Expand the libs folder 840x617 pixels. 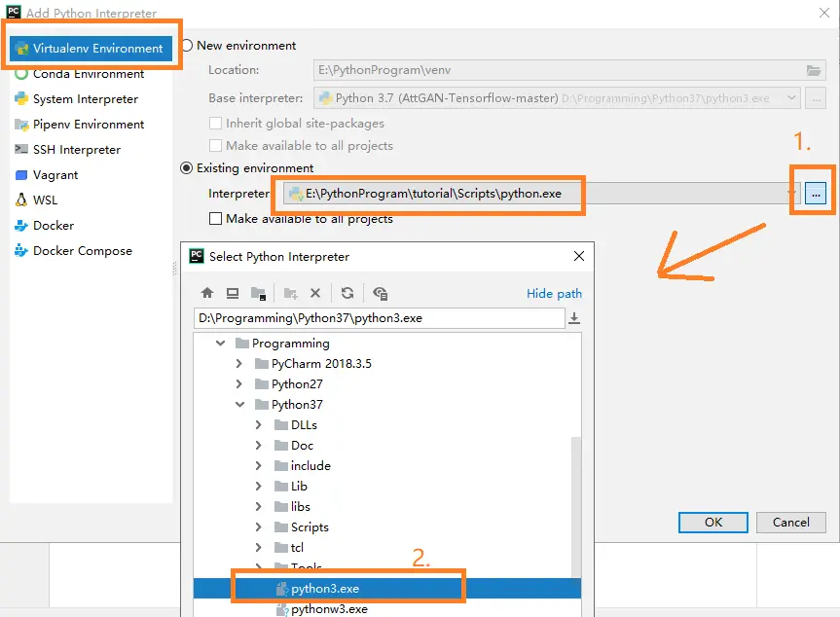coord(259,507)
